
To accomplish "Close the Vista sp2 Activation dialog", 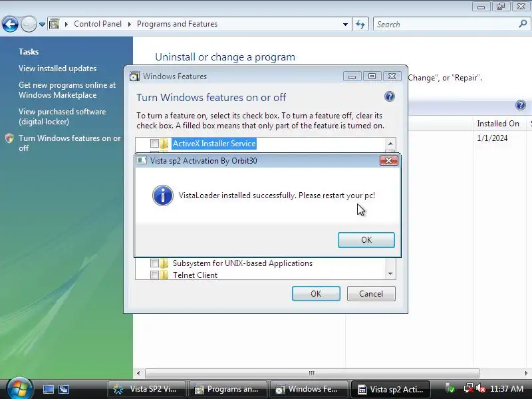I will tap(388, 160).
